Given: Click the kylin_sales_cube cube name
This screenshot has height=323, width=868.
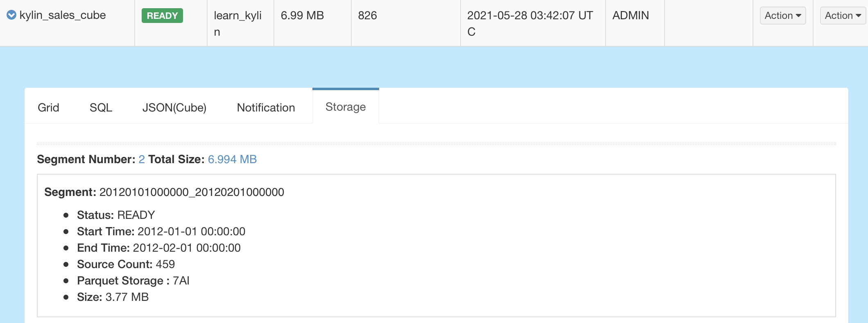Looking at the screenshot, I should [63, 15].
